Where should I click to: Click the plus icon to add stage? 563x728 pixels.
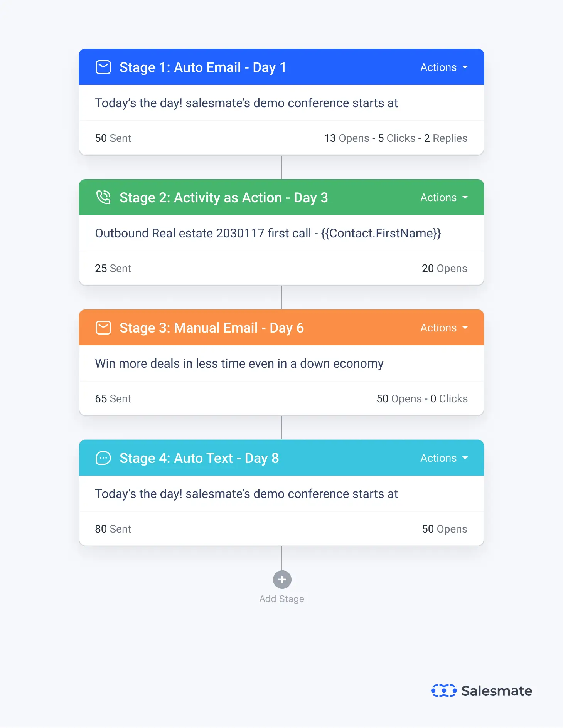click(x=282, y=580)
